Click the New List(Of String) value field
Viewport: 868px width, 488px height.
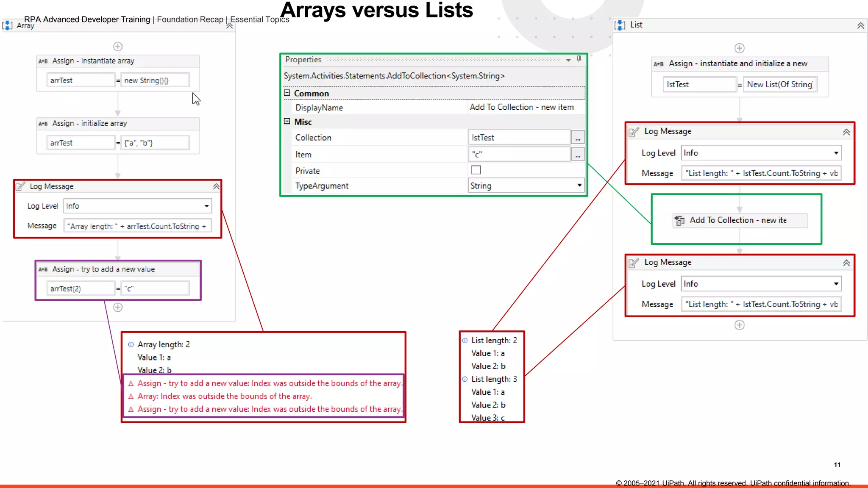click(x=780, y=84)
